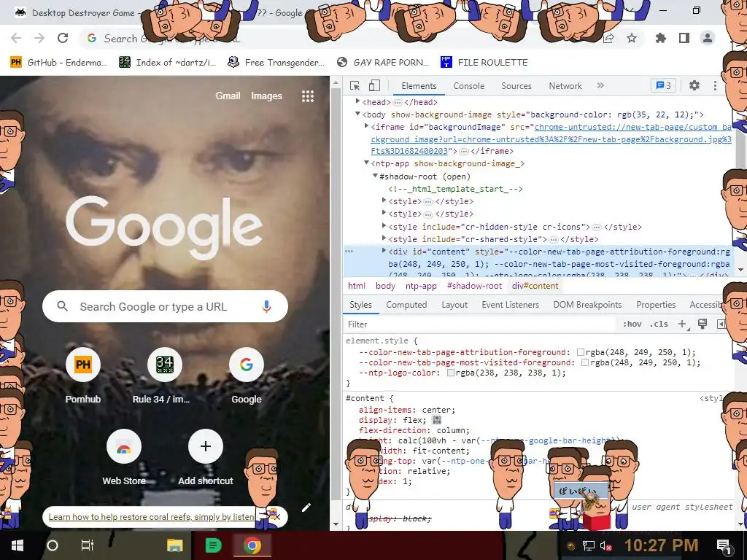
Task: Collapse the <body> node in the DOM tree
Action: [357, 114]
